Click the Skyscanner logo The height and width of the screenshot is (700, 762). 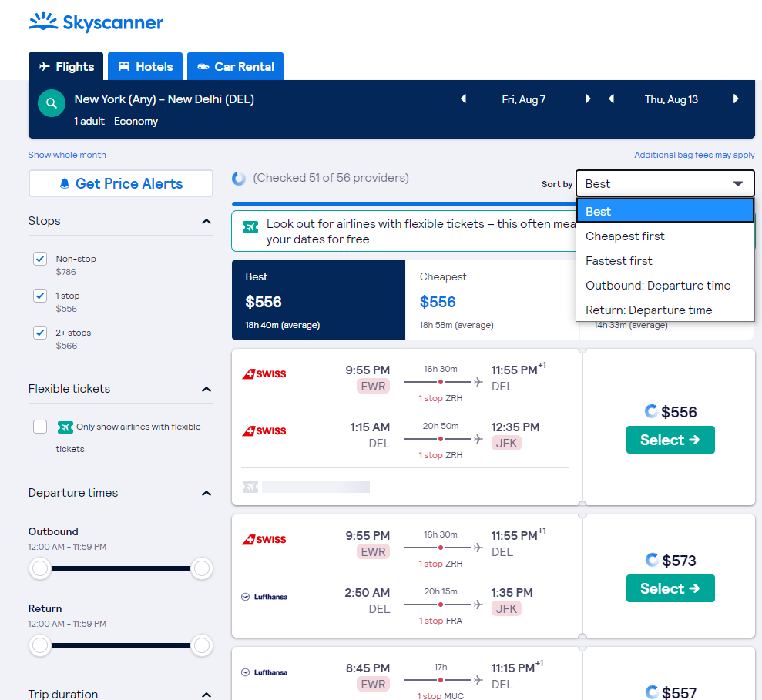[96, 22]
